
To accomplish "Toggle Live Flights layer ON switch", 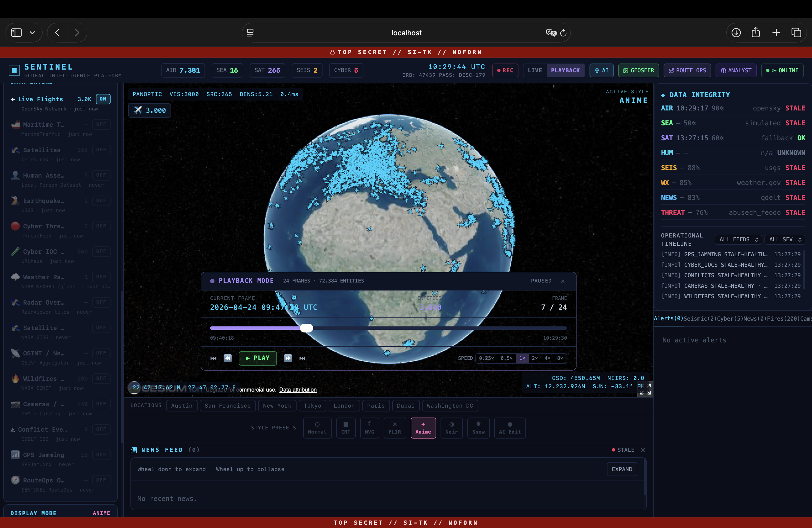I will (103, 99).
